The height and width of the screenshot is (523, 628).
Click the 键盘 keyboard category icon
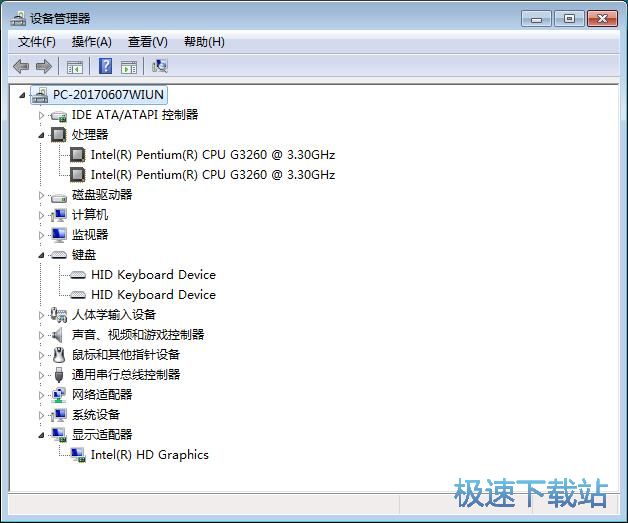click(58, 255)
